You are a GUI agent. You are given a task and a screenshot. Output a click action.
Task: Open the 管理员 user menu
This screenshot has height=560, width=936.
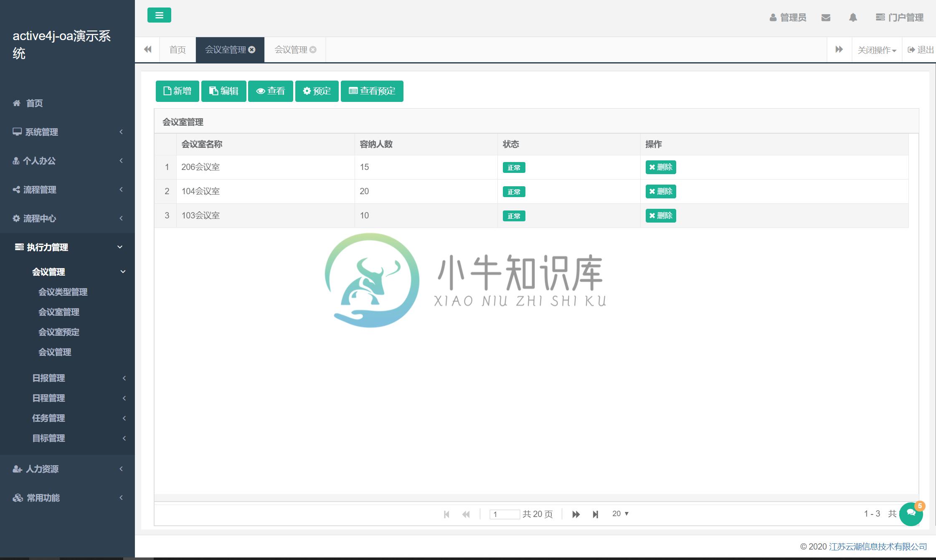coord(788,18)
